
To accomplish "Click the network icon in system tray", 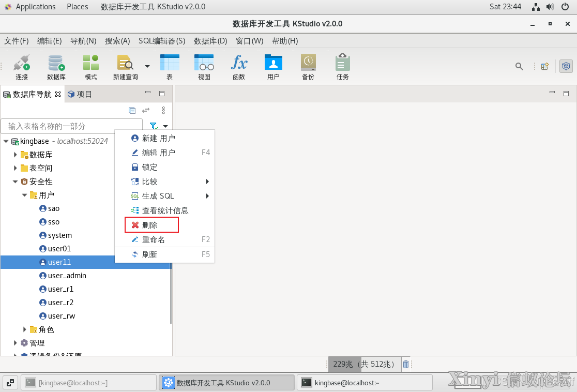I will 536,7.
